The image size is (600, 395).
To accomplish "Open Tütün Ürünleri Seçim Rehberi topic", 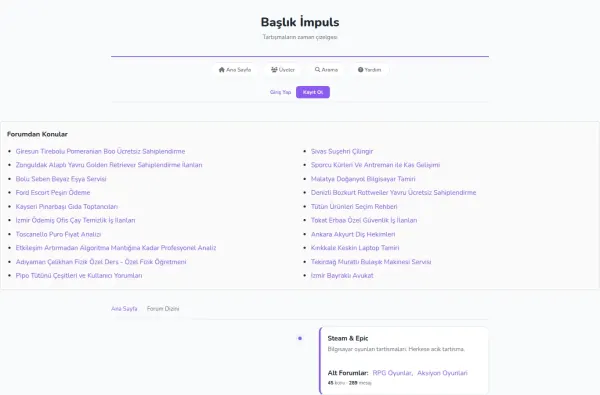I will point(354,207).
